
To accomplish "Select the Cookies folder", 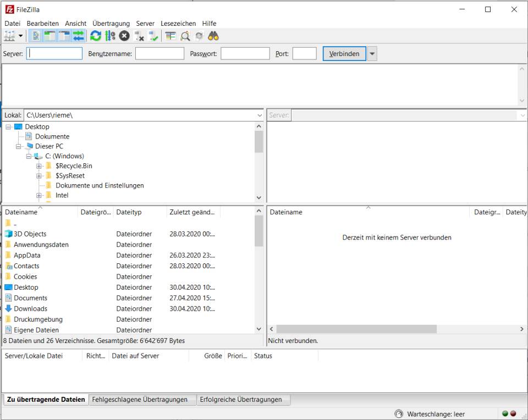I will point(25,277).
